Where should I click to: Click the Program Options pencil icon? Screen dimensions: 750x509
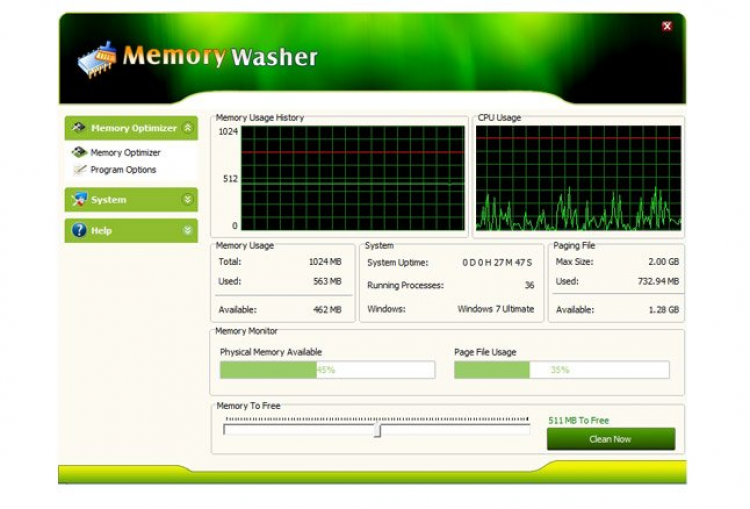pos(79,170)
